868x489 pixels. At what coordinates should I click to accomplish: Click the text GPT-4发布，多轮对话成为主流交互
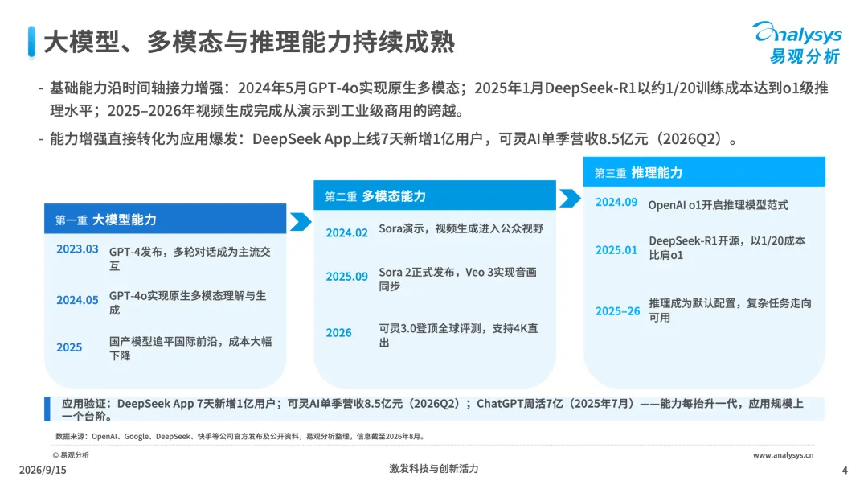click(190, 259)
